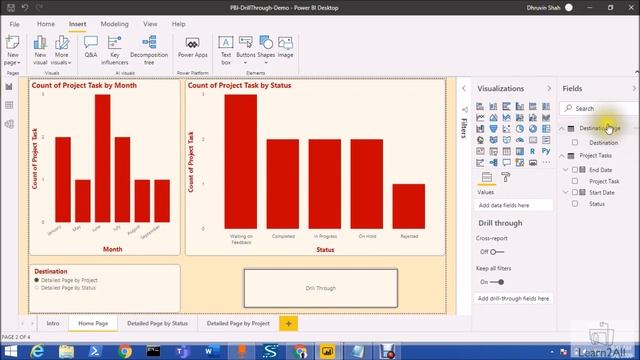Collapse the Destination Page table
Viewport: 640px width, 360px height.
[562, 128]
